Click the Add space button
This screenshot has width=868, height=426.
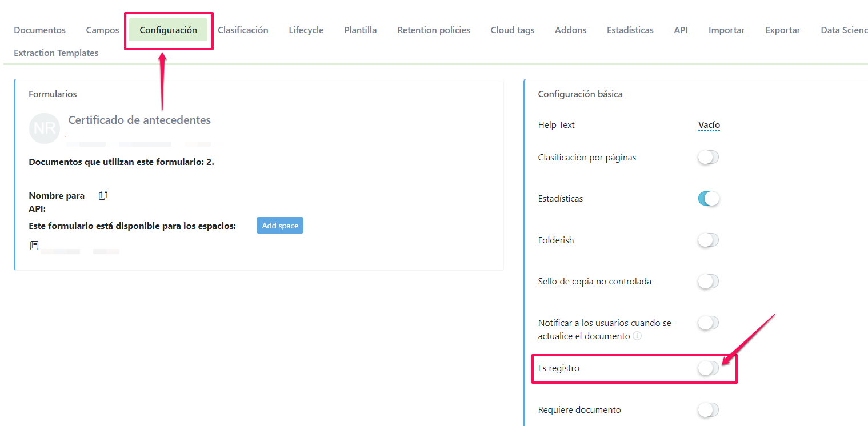pos(279,226)
